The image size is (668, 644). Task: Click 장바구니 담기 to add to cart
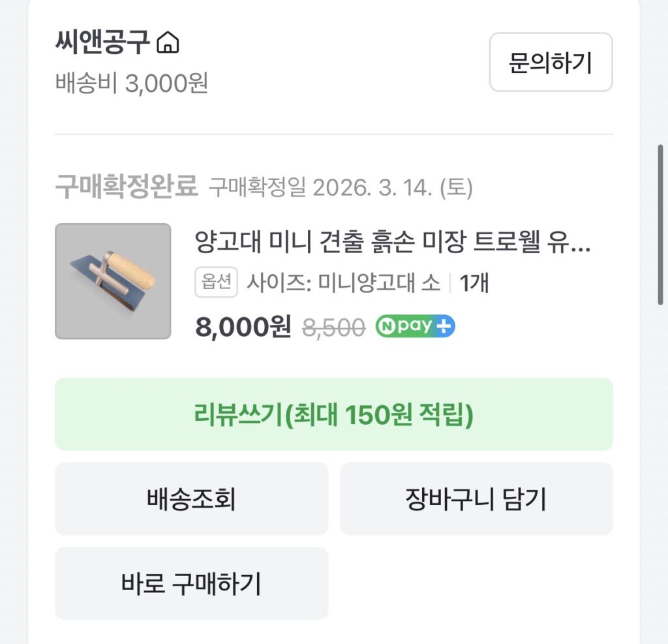click(476, 499)
